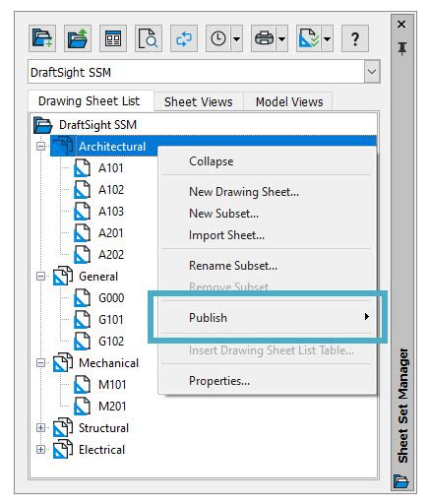
Task: Select the A101 sheet label
Action: pyautogui.click(x=111, y=168)
